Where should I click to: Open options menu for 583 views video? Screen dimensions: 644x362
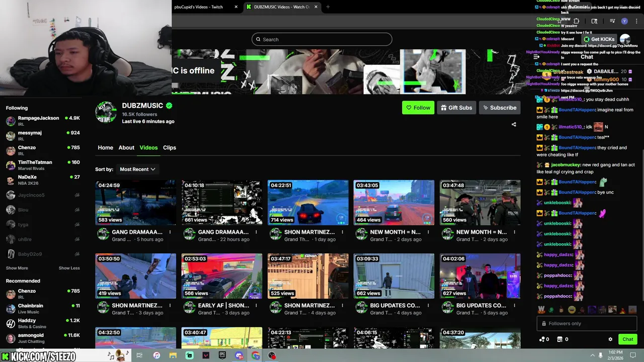(x=170, y=232)
